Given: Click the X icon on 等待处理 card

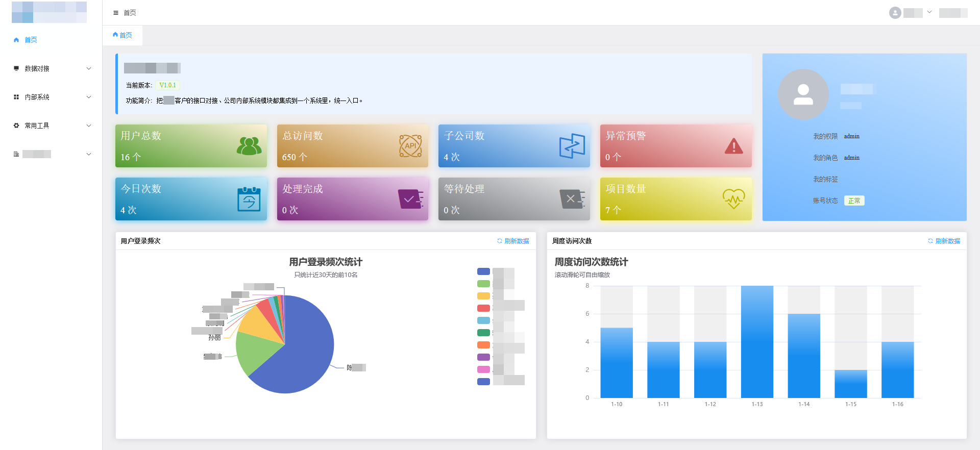Looking at the screenshot, I should pos(572,199).
